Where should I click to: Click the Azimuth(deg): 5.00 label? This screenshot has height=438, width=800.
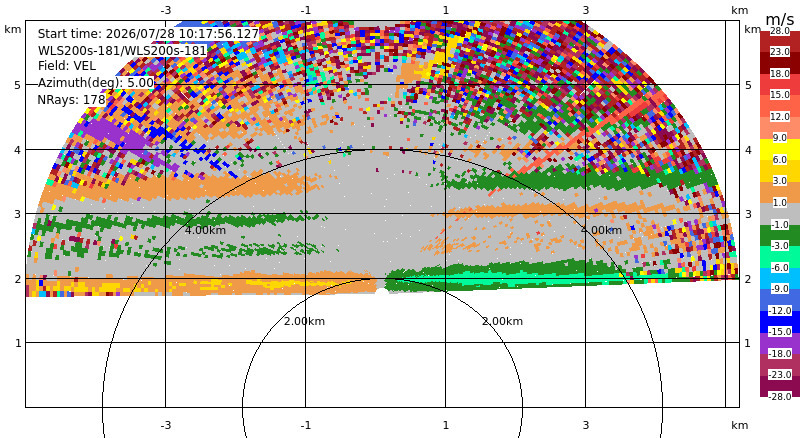95,82
